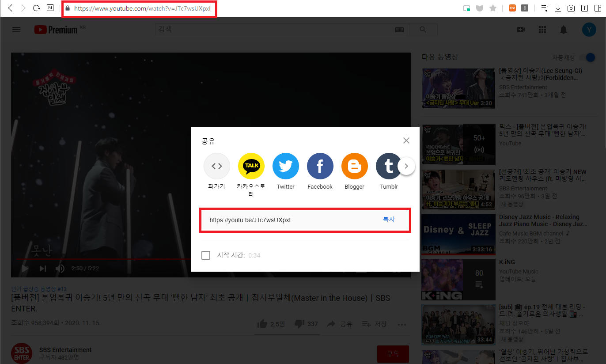Click the red 구독 subscribe button
The width and height of the screenshot is (606, 364).
tap(393, 354)
